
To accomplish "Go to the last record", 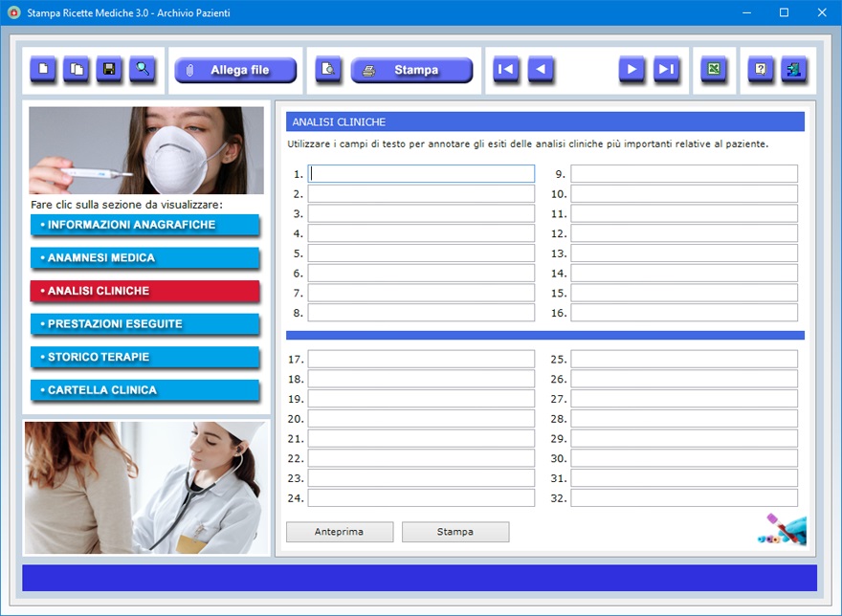I will [x=666, y=69].
